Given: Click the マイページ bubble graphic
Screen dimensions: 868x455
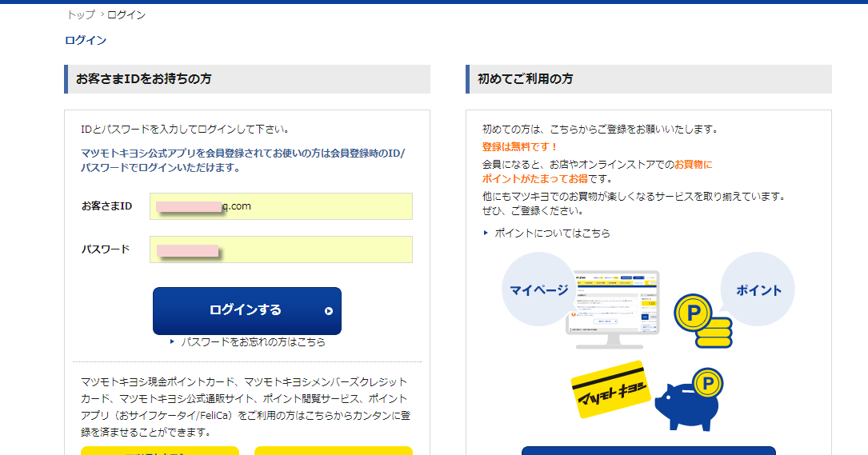Looking at the screenshot, I should [538, 289].
